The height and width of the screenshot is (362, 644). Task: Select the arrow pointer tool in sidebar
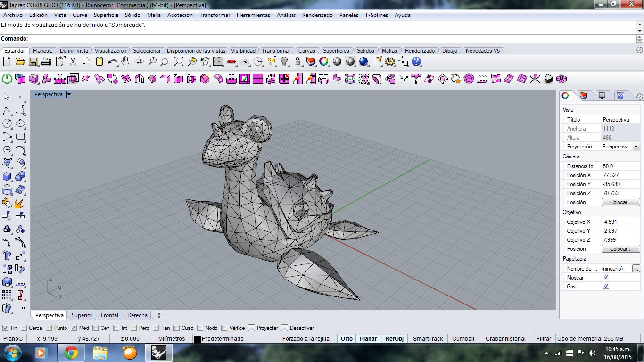(7, 97)
